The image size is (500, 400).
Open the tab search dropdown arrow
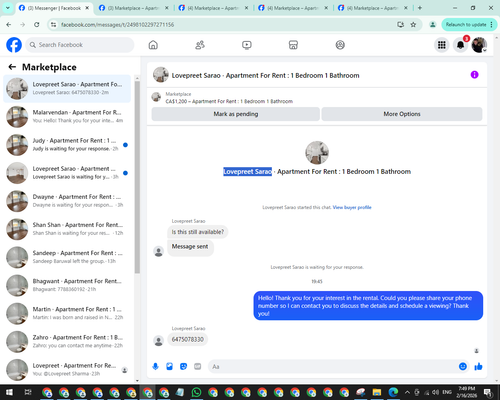(x=7, y=8)
